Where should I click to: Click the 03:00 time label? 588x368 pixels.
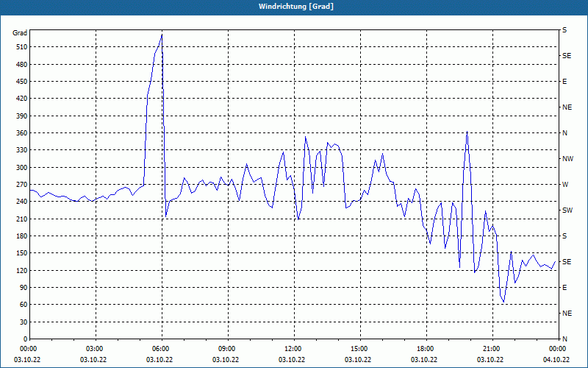tap(96, 349)
